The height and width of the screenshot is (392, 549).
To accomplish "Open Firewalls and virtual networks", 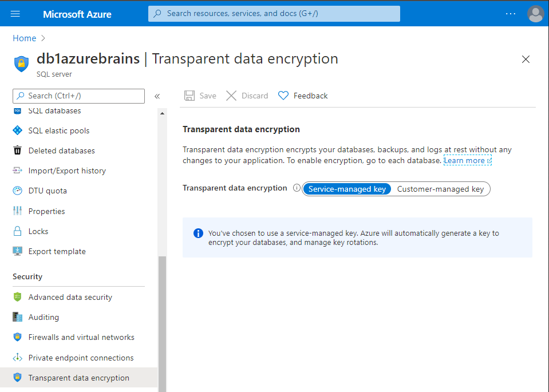I will pos(81,337).
